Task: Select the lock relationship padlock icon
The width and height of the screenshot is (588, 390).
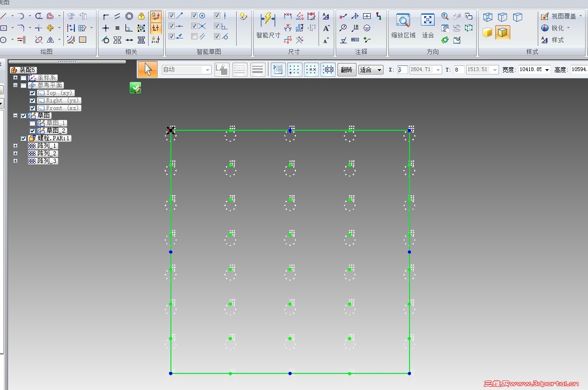Action: coord(141,16)
